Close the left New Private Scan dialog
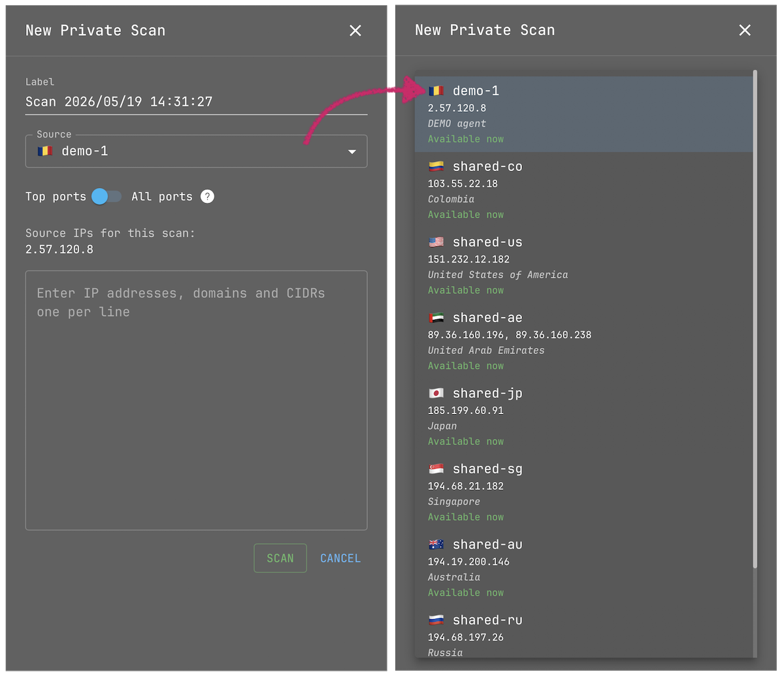This screenshot has width=784, height=676. pyautogui.click(x=355, y=31)
